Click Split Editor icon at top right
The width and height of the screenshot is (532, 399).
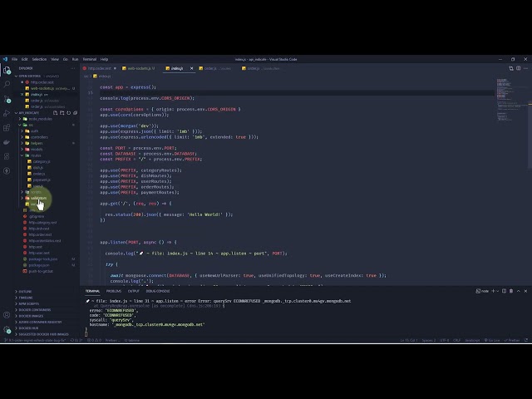coord(519,68)
